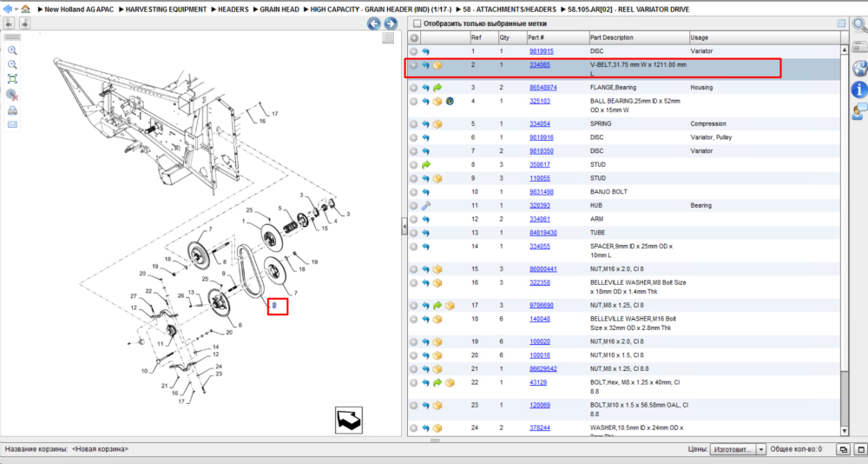Open part number 86548974 link
This screenshot has height=464, width=868.
543,88
